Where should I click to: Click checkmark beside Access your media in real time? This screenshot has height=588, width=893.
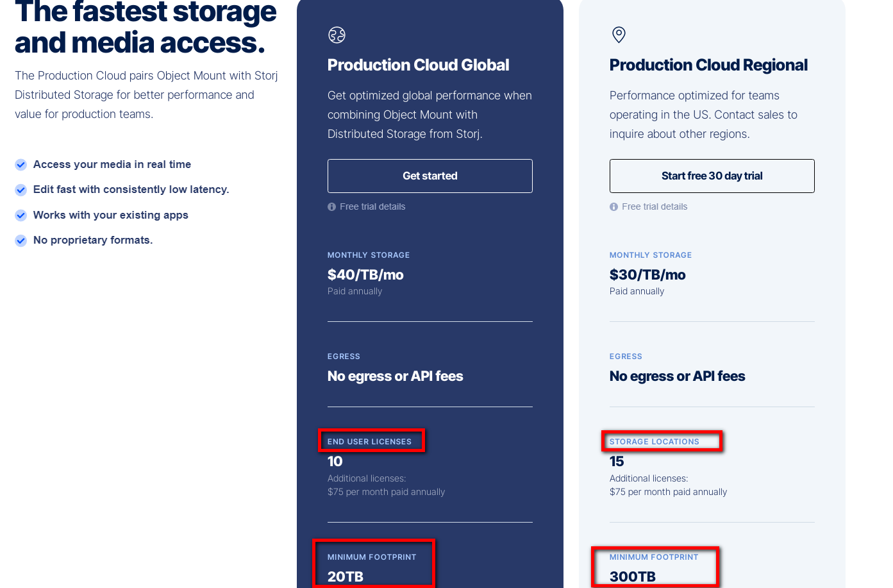[21, 165]
